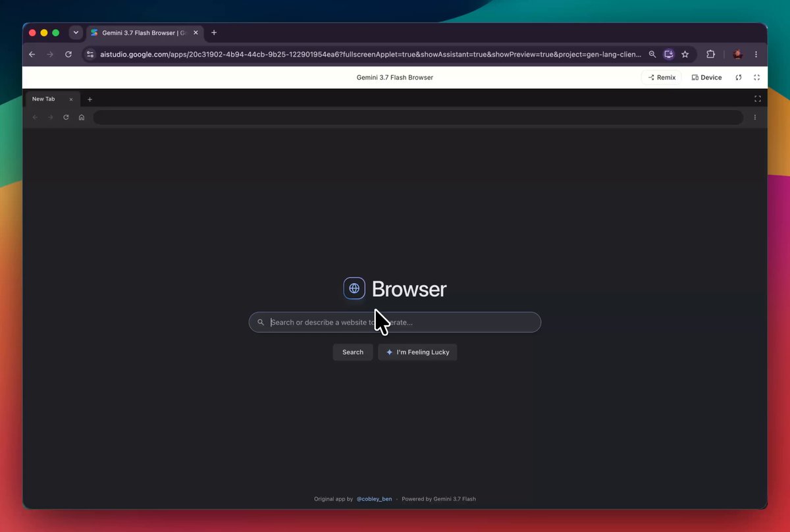This screenshot has height=532, width=790.
Task: Toggle fullscreen icon in AI Studio header
Action: point(756,78)
